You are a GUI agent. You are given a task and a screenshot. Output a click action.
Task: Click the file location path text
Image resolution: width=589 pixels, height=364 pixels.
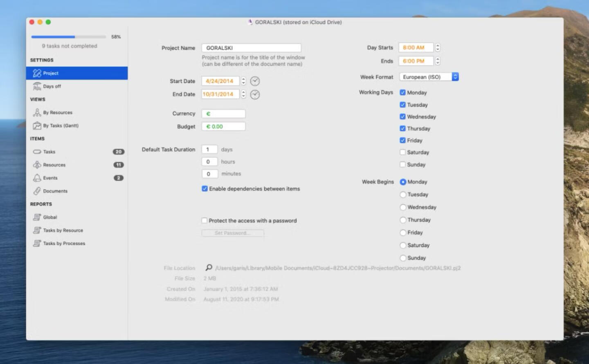point(338,268)
